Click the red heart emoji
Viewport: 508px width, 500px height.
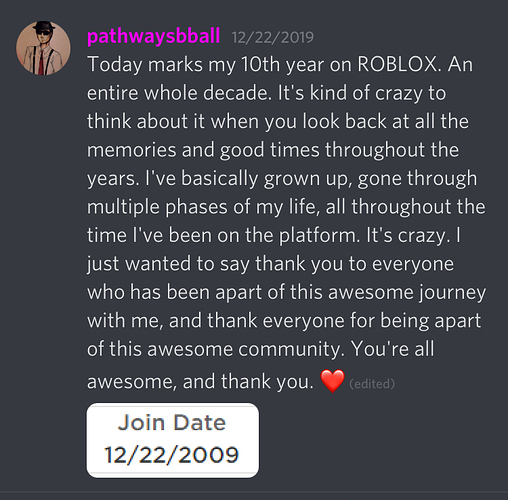click(x=332, y=381)
